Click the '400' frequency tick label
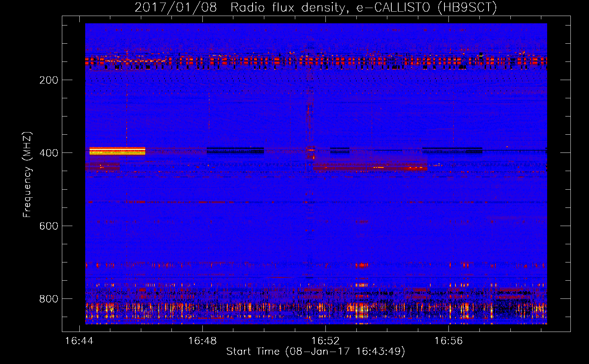The height and width of the screenshot is (364, 589). point(49,153)
